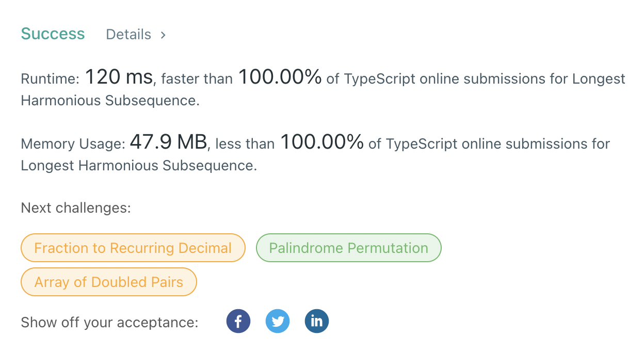Viewport: 644px width, 351px height.
Task: Share result via the Facebook icon
Action: (x=238, y=322)
